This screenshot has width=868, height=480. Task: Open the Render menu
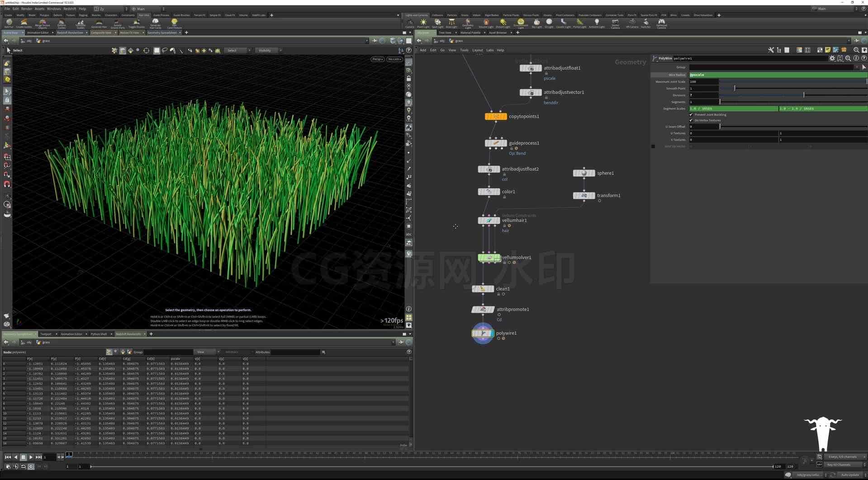(27, 9)
